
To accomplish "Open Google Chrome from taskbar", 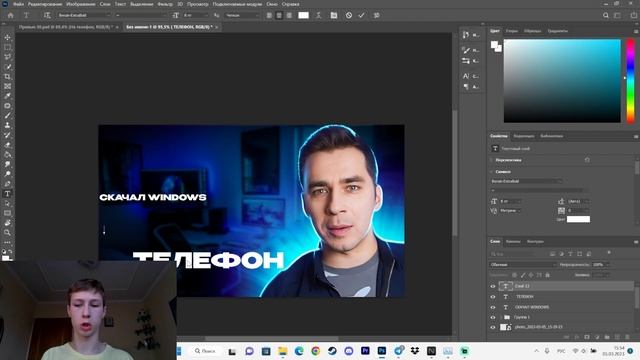I will [x=316, y=351].
